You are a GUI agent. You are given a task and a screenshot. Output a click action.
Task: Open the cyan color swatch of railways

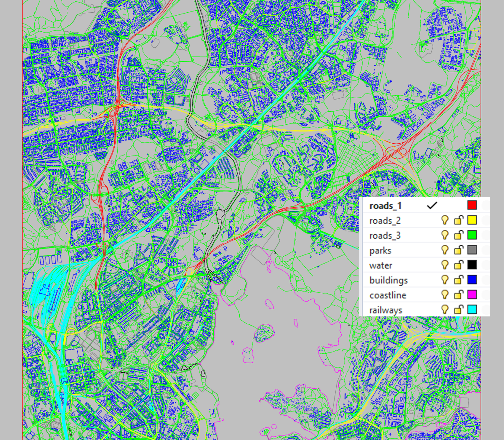coord(472,310)
